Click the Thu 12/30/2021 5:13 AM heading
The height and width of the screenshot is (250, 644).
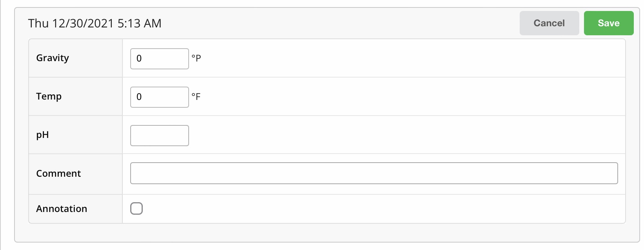pos(95,24)
